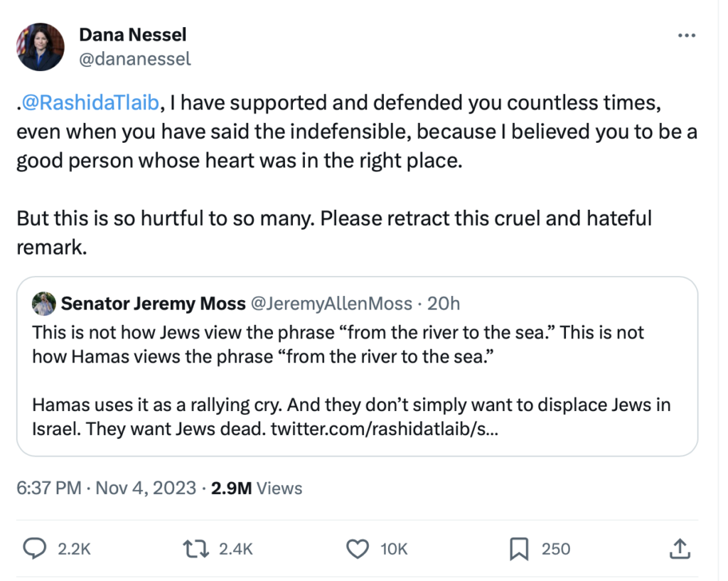Open the share upload icon

click(x=679, y=548)
